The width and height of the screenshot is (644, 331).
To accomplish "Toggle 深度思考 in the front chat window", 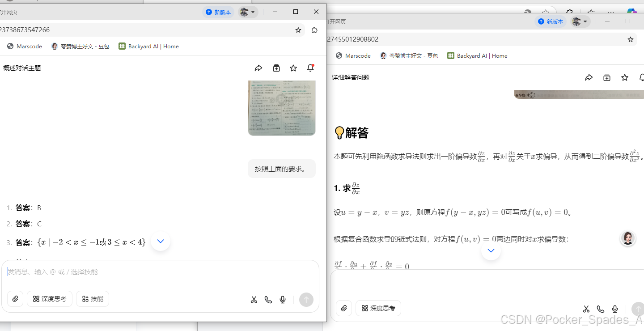I will [50, 299].
